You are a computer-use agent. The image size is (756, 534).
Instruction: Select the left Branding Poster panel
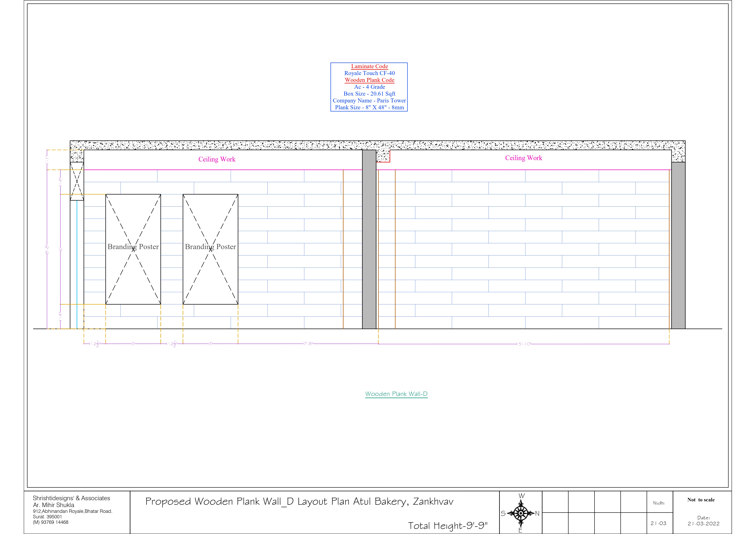click(x=133, y=249)
